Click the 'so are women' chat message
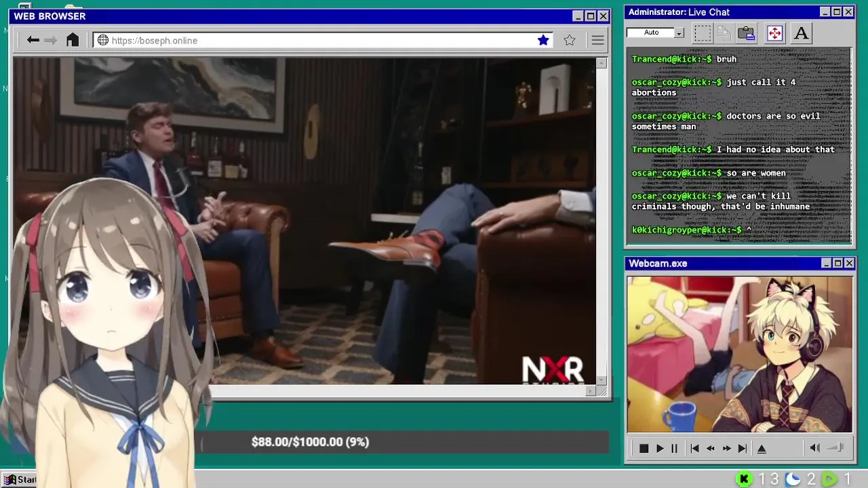 click(x=756, y=173)
